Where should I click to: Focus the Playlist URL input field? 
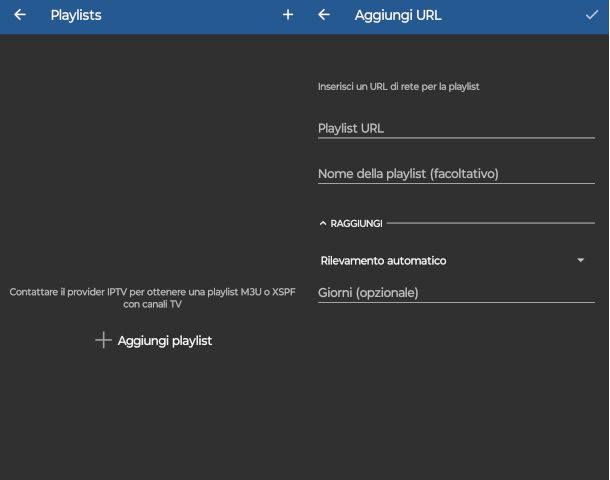456,128
